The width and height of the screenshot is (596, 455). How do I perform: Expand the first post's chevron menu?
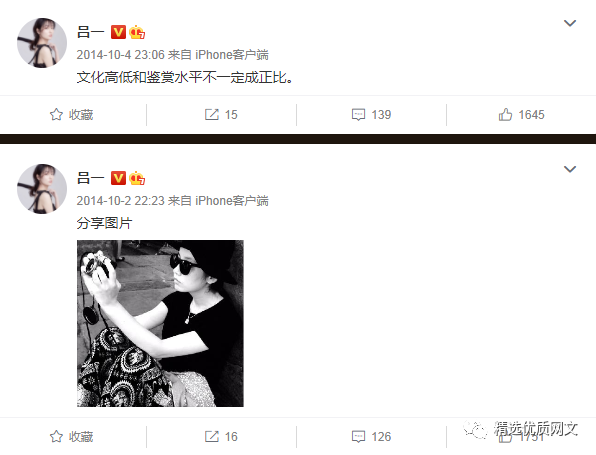click(x=570, y=23)
